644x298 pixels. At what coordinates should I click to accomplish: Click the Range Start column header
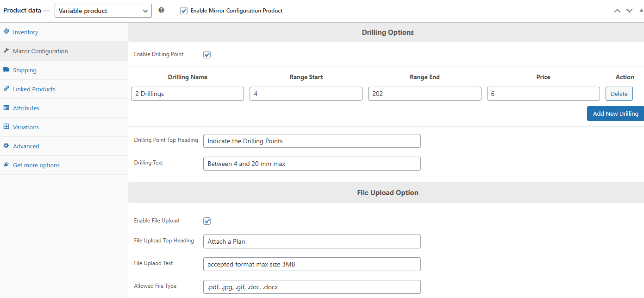coord(306,77)
